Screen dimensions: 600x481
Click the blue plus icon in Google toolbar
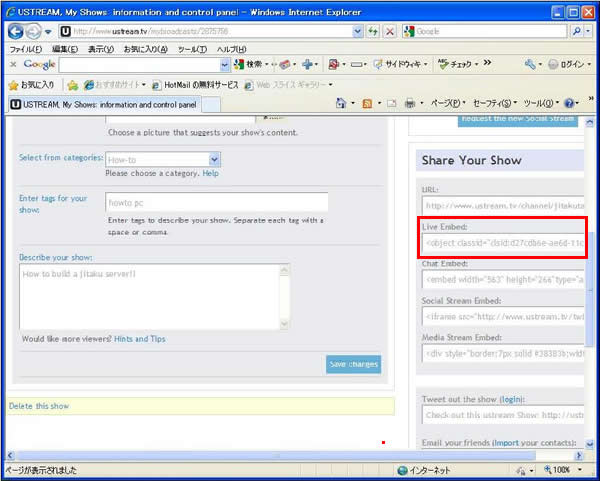click(307, 64)
